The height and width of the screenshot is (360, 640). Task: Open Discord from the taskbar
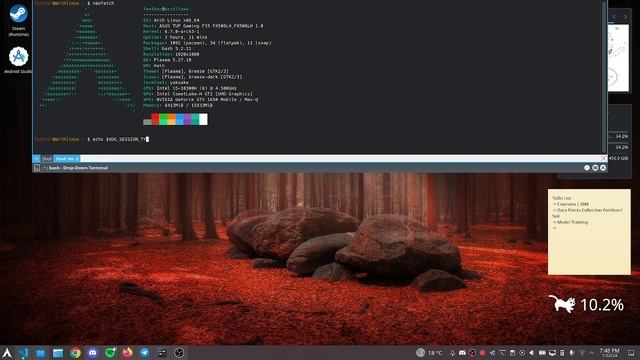click(x=93, y=353)
